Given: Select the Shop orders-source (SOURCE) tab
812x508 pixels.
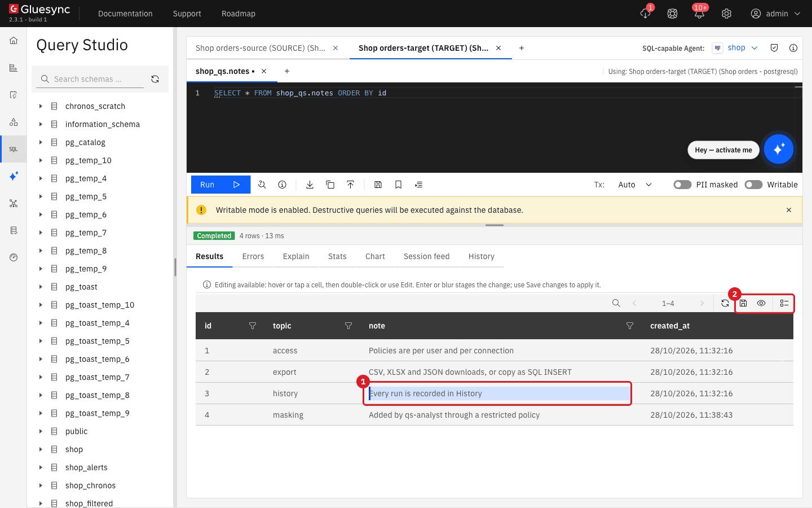Looking at the screenshot, I should click(x=261, y=48).
